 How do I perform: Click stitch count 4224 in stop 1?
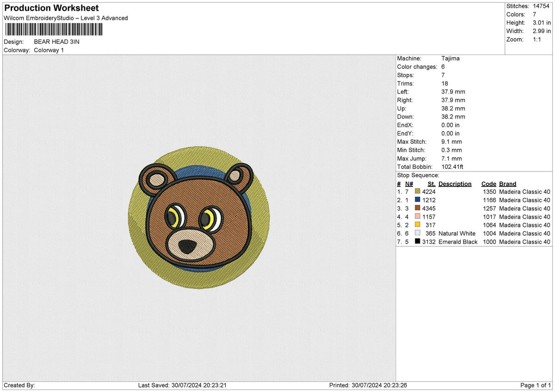pyautogui.click(x=429, y=192)
